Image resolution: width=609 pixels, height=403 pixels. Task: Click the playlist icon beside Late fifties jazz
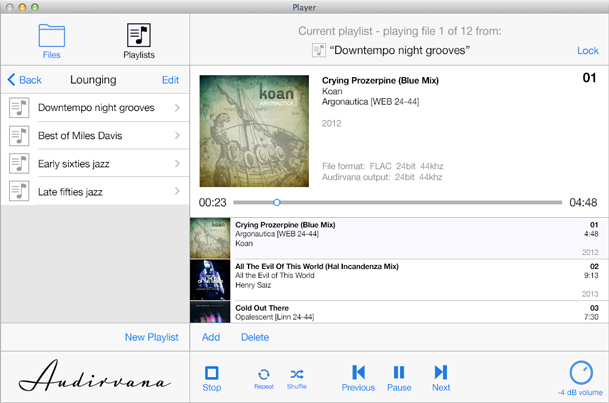click(19, 191)
